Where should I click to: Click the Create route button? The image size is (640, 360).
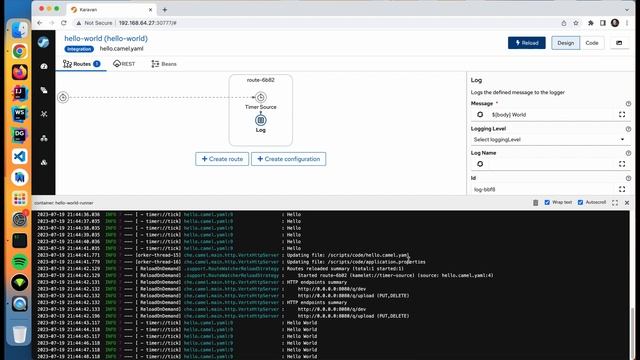coord(222,159)
